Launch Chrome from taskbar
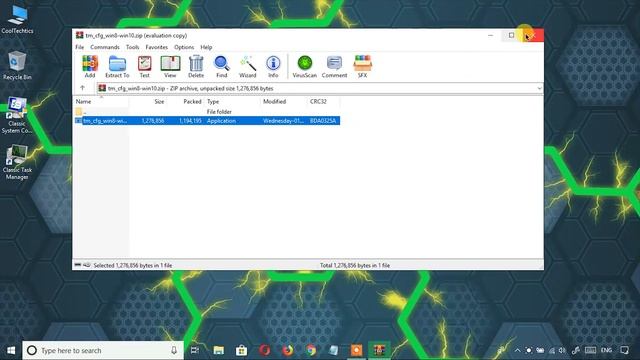 pos(311,350)
